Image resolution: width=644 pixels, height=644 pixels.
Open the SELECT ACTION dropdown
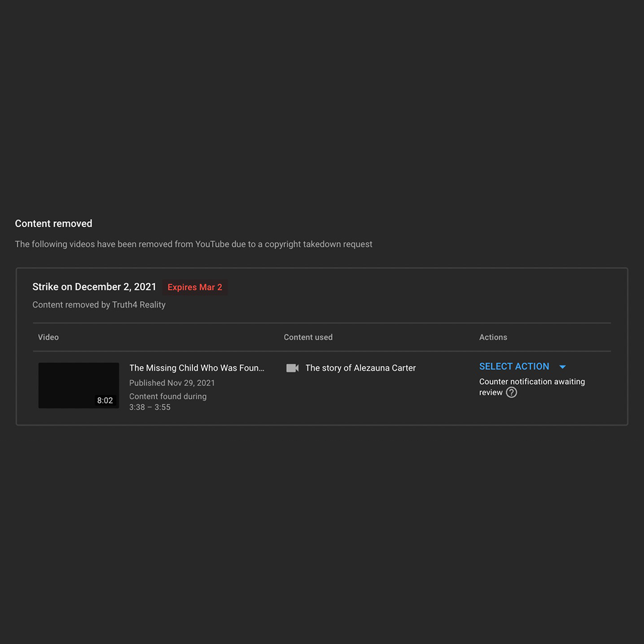(x=522, y=366)
